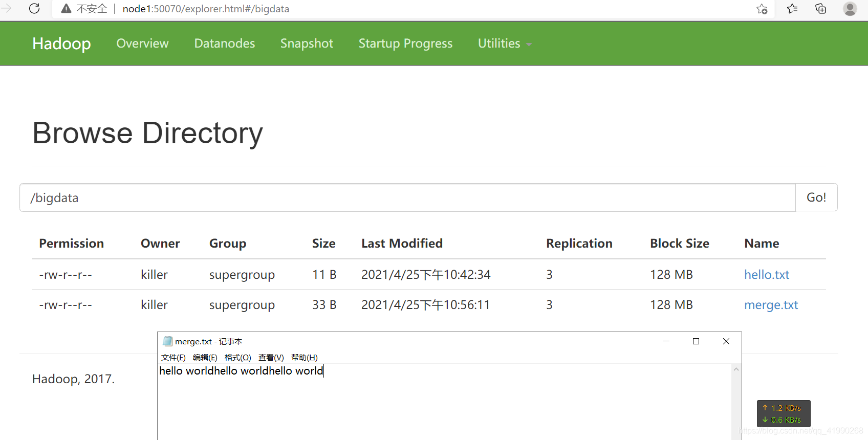Screen dimensions: 868x440
Task: Click the not-secure warning triangle icon
Action: (x=66, y=9)
